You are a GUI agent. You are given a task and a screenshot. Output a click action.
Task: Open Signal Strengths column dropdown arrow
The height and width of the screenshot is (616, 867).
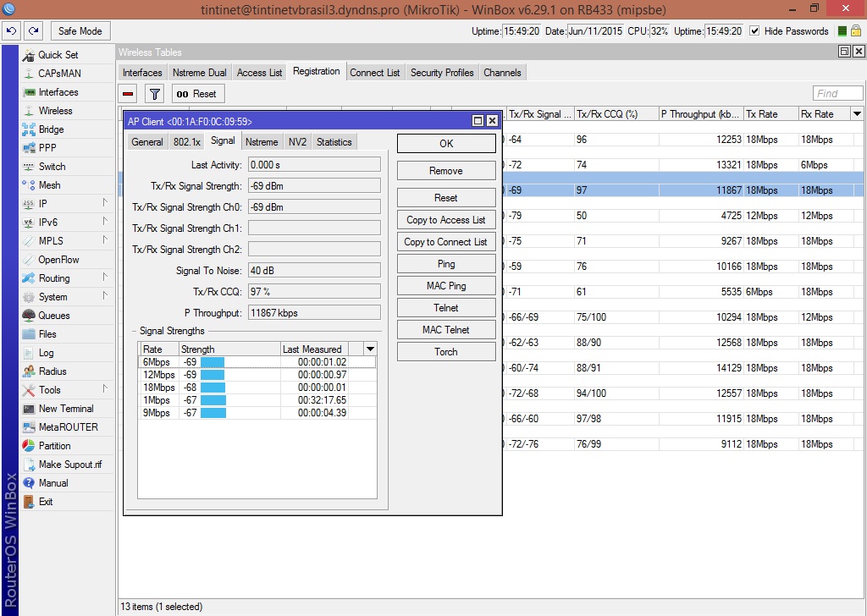coord(371,349)
